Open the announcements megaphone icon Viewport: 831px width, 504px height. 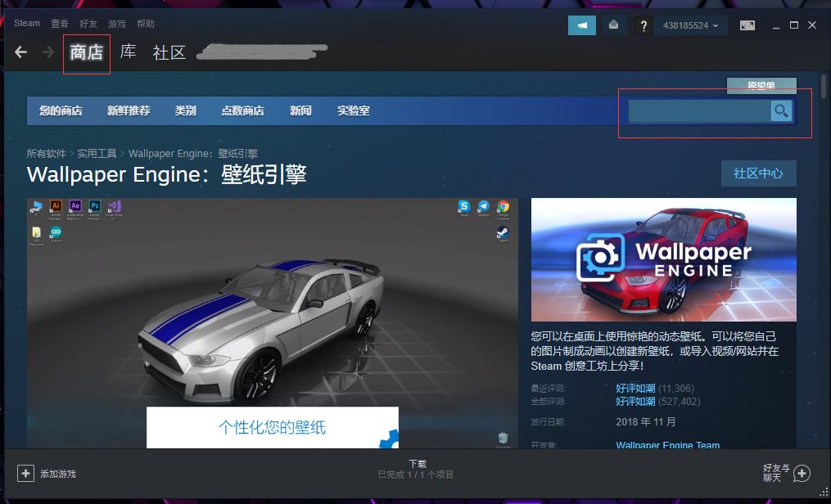[582, 25]
